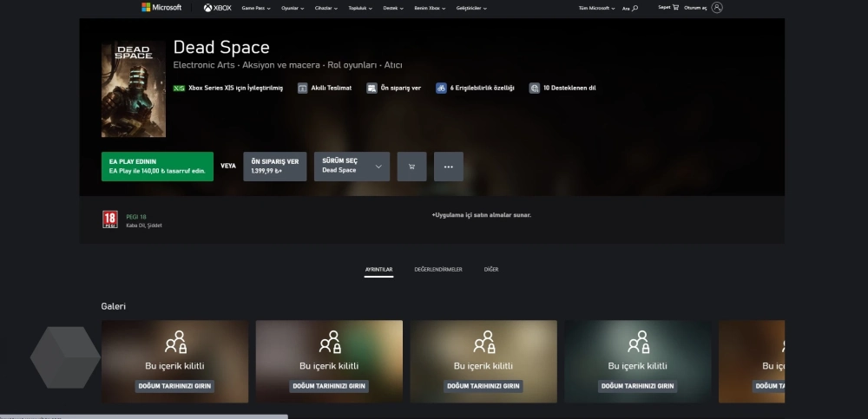Click Doğum Tarihinizi Girin on first gallery item
Screen dimensions: 868x419
click(174, 386)
